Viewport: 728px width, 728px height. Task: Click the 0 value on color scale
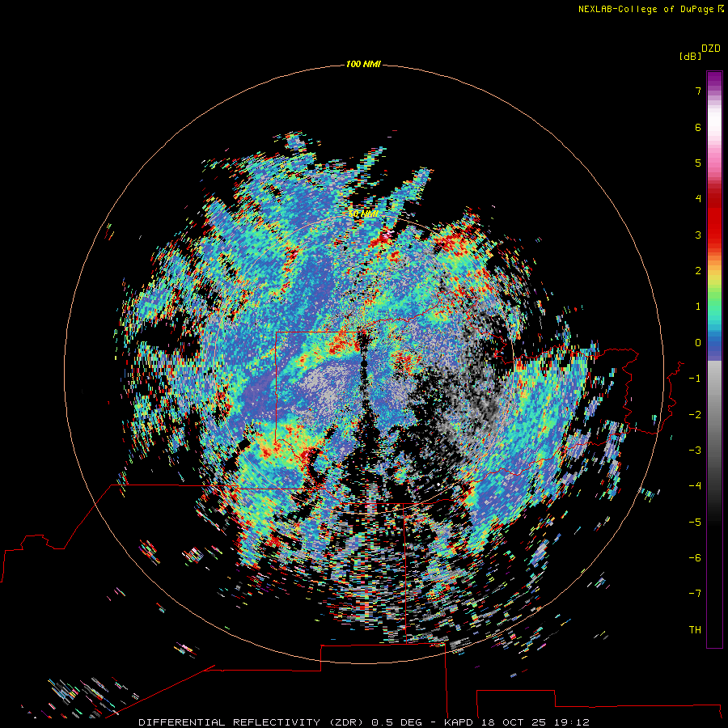(698, 343)
